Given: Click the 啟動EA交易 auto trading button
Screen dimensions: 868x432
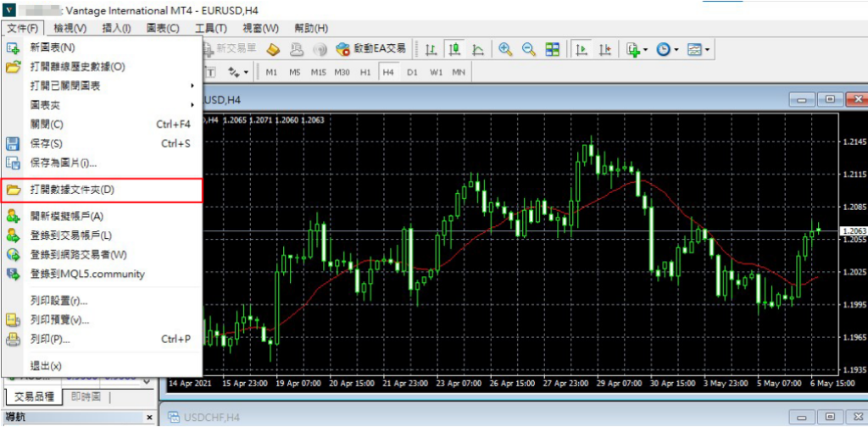Looking at the screenshot, I should tap(371, 49).
